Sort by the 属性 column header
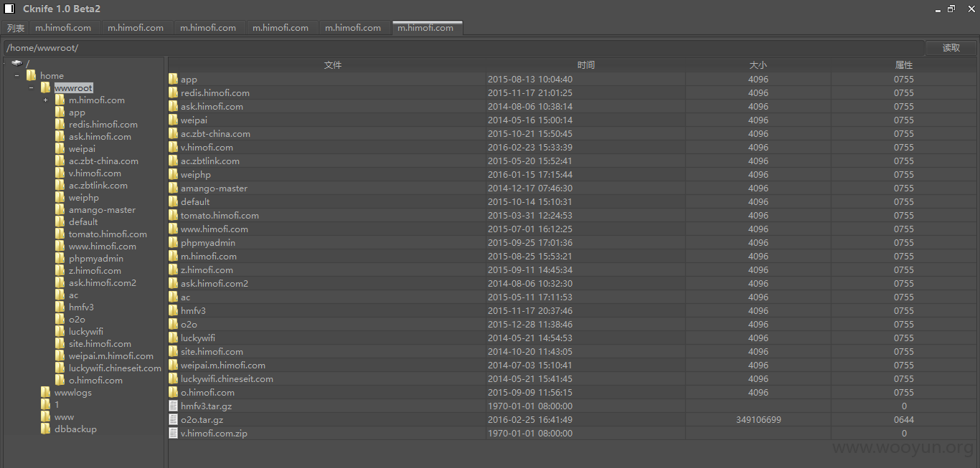 904,65
